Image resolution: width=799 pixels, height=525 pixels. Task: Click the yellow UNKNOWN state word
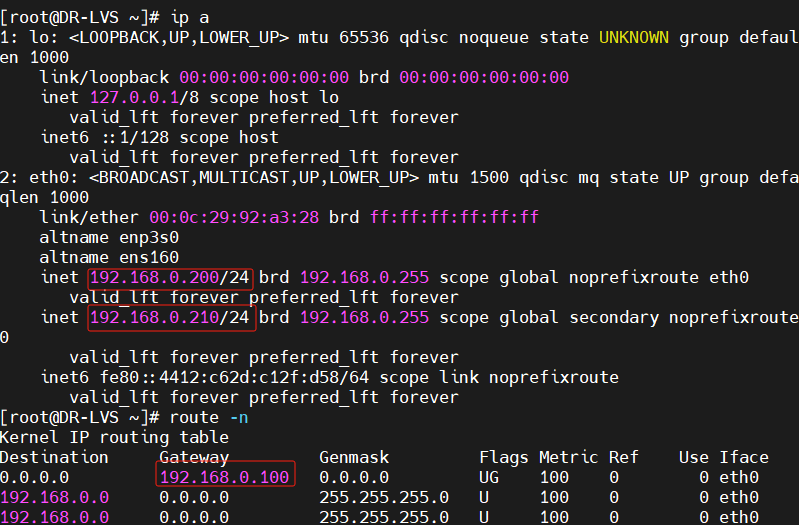coord(633,38)
